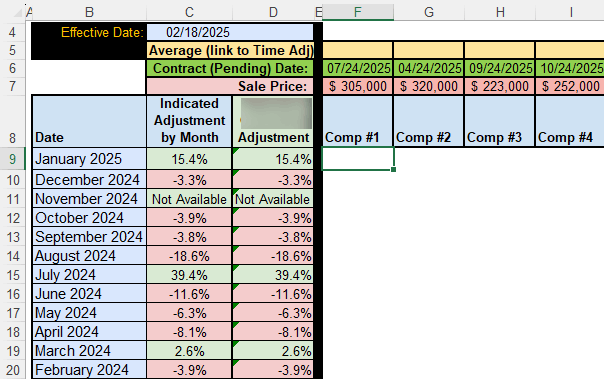604x379 pixels.
Task: Select row header 9
Action: (12, 159)
